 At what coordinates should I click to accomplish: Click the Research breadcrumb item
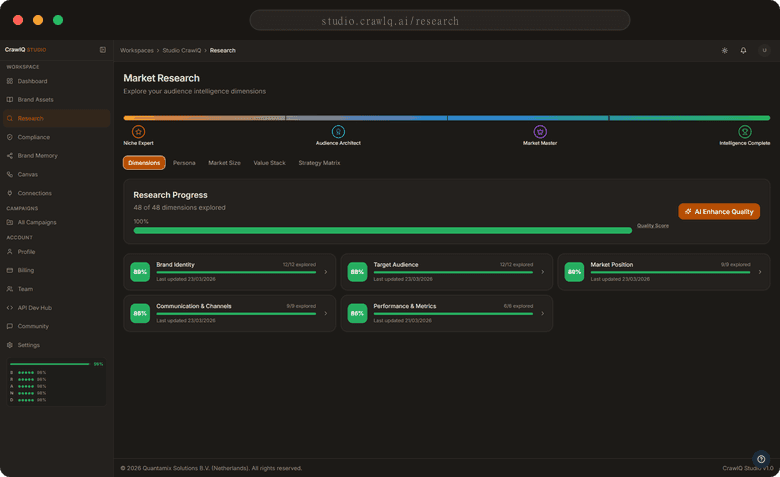[x=222, y=50]
